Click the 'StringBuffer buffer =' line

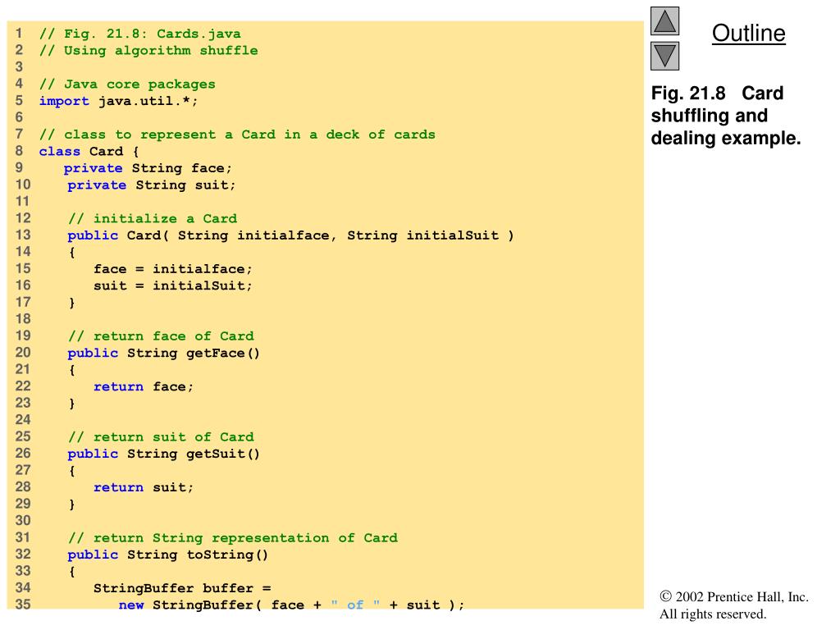click(182, 588)
